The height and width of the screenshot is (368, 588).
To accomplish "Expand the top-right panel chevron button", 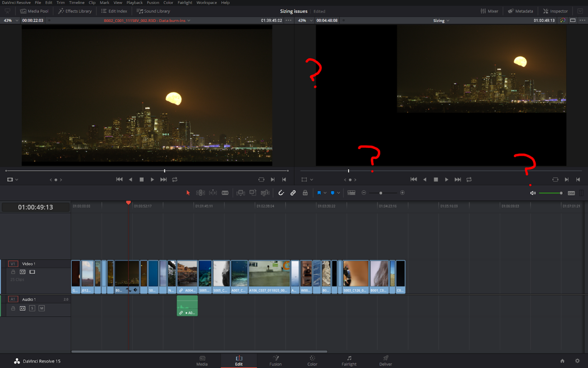I will 580,11.
